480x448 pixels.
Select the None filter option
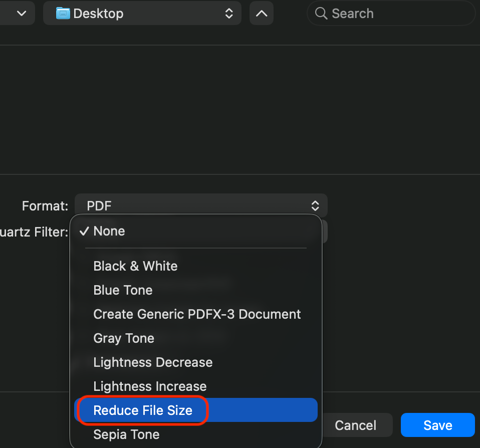[109, 231]
